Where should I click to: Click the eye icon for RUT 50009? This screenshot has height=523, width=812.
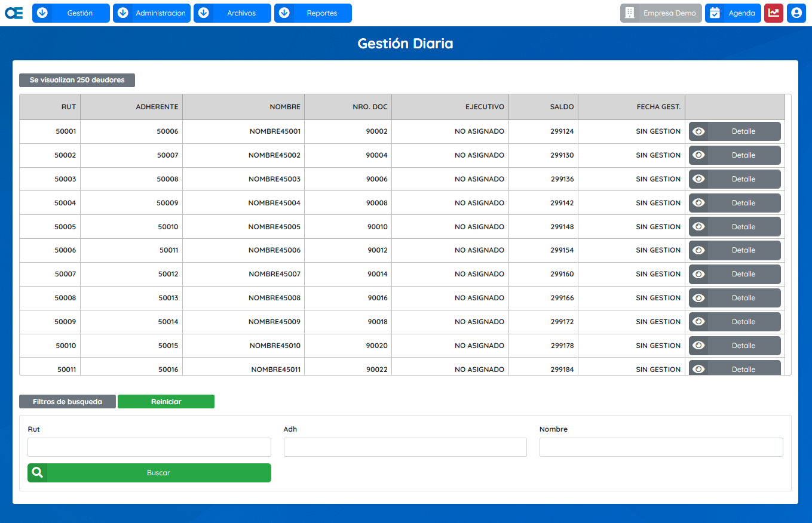(698, 322)
